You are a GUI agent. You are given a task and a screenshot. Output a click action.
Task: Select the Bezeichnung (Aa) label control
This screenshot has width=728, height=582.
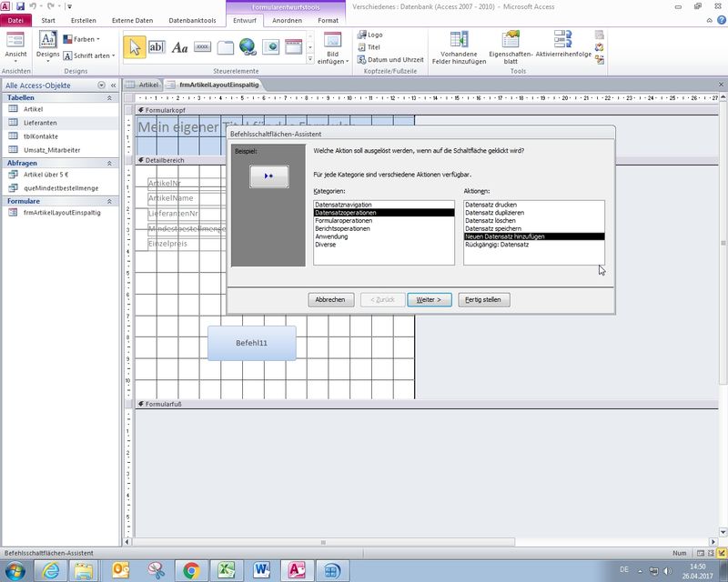179,47
